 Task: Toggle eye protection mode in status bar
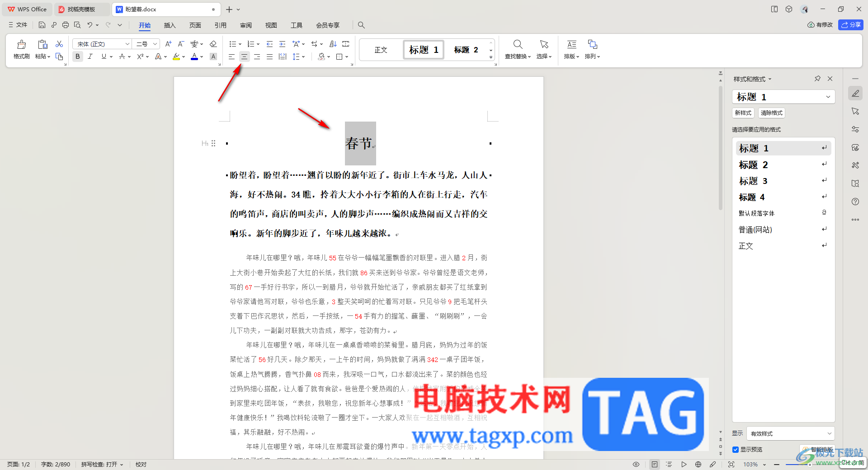click(x=636, y=464)
